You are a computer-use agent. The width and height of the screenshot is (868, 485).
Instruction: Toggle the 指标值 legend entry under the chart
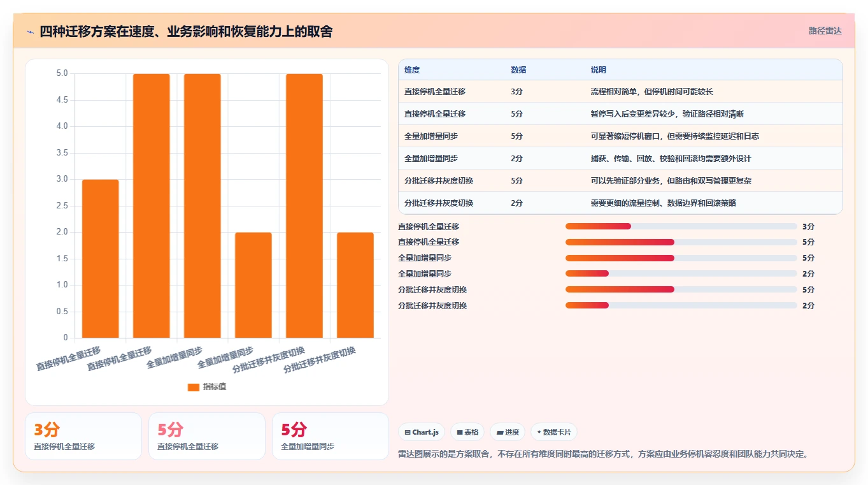[207, 387]
